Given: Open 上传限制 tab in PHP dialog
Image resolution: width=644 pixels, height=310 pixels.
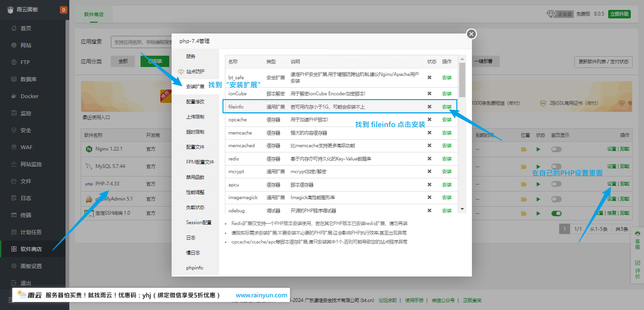Looking at the screenshot, I should [x=196, y=117].
